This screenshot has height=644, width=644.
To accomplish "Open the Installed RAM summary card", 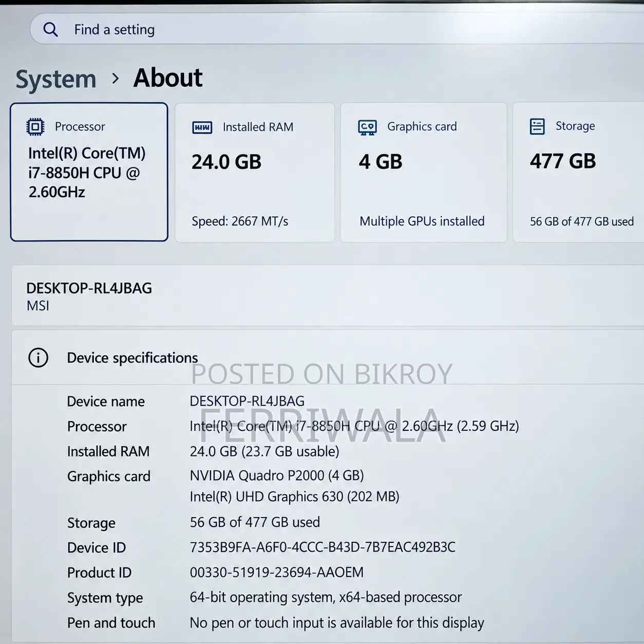I will pyautogui.click(x=255, y=173).
